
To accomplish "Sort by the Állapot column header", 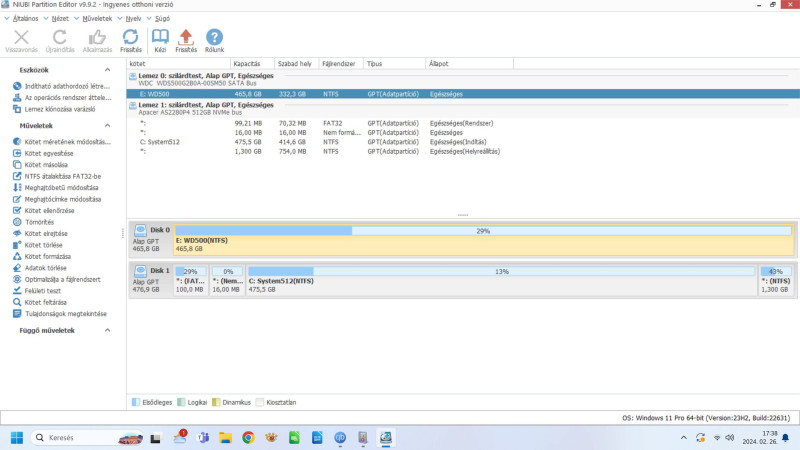I will (469, 64).
